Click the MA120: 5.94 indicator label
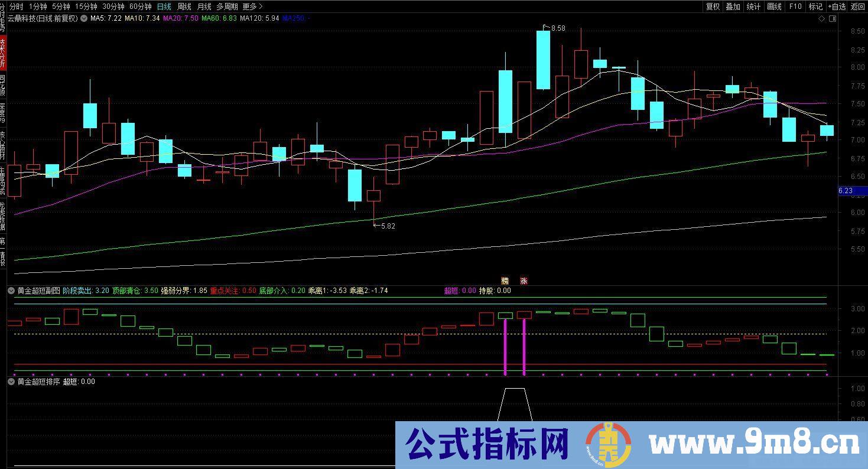The width and height of the screenshot is (868, 469). [259, 18]
